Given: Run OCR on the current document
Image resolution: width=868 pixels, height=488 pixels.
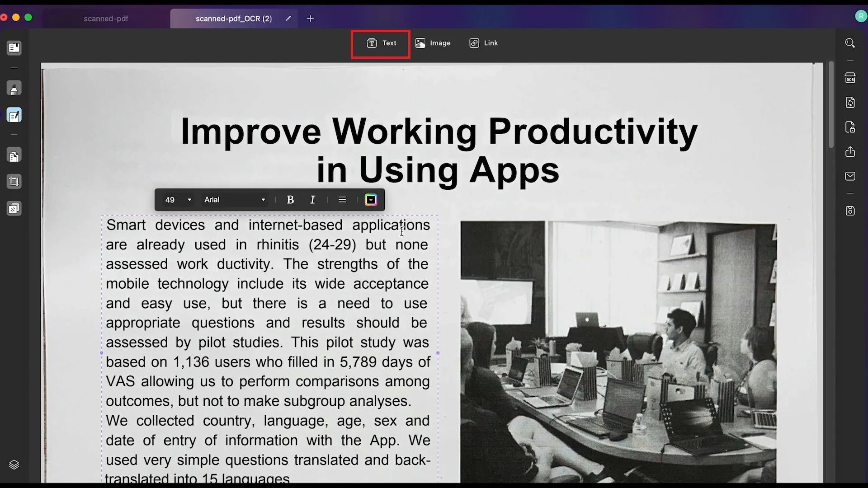Looking at the screenshot, I should pos(850,78).
